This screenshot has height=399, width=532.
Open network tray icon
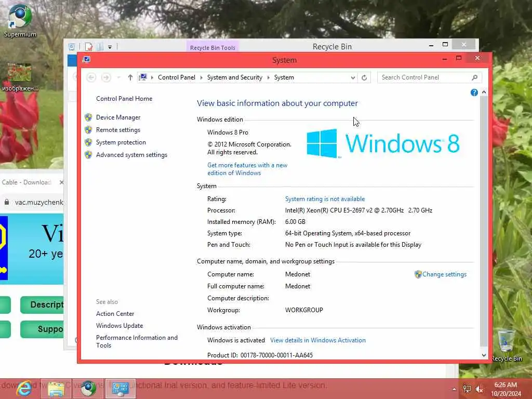click(467, 389)
